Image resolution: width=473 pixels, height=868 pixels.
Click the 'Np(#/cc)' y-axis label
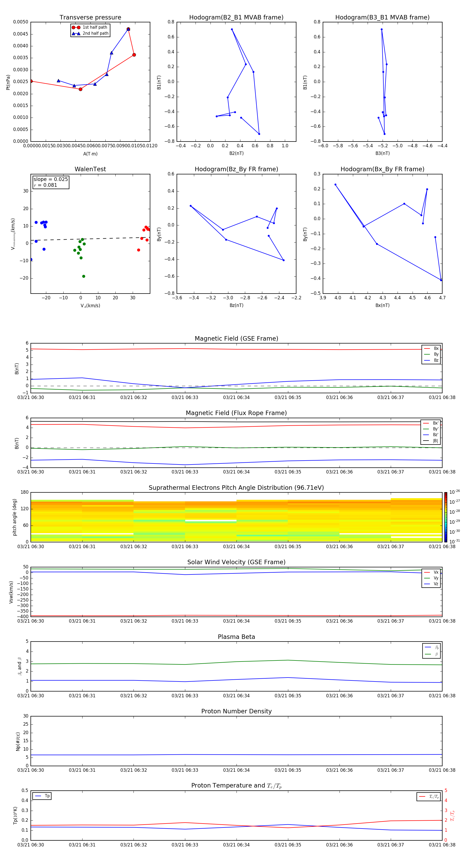click(x=18, y=741)
